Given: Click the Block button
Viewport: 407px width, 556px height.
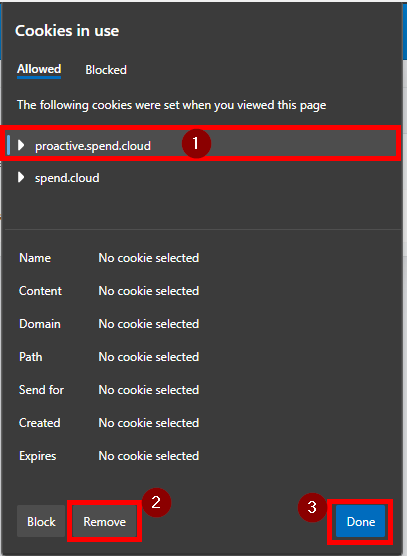Looking at the screenshot, I should coord(41,522).
